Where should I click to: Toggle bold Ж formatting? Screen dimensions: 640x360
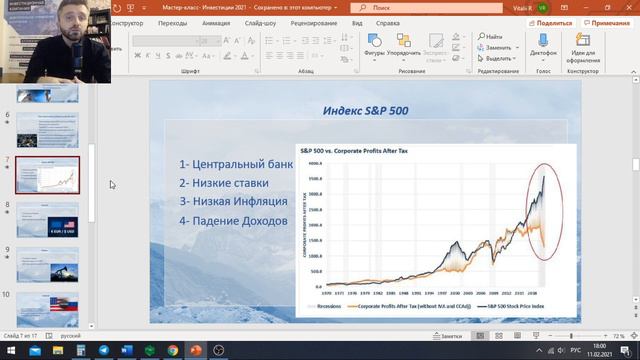tap(138, 56)
